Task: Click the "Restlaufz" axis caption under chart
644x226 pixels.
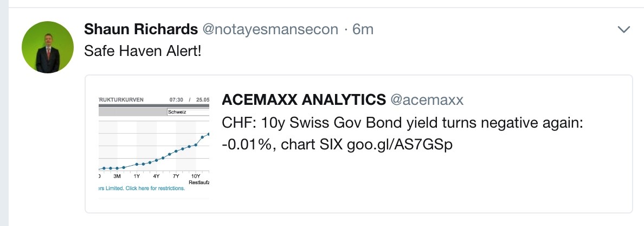Action: pyautogui.click(x=198, y=183)
